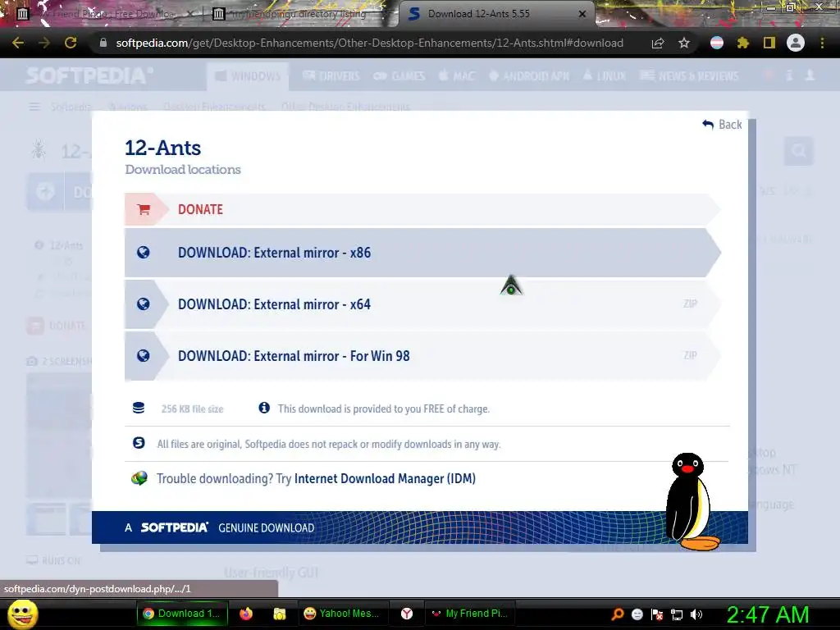Open Internet Download Manager (IDM) link

coord(385,478)
